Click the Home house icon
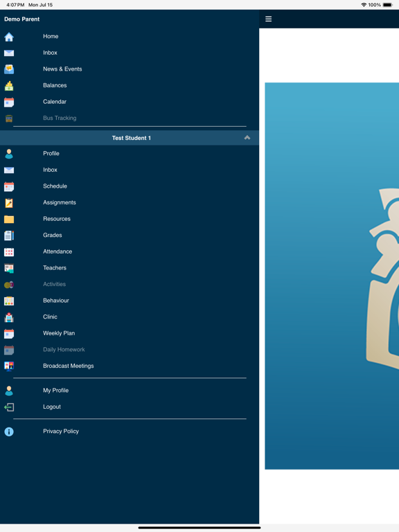399x532 pixels. click(x=9, y=37)
